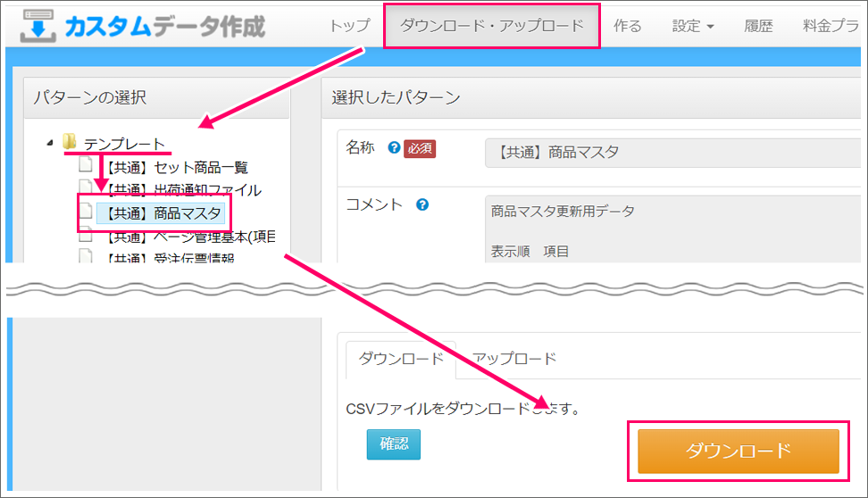Open the 履歴 menu item
The height and width of the screenshot is (498, 868).
758,26
